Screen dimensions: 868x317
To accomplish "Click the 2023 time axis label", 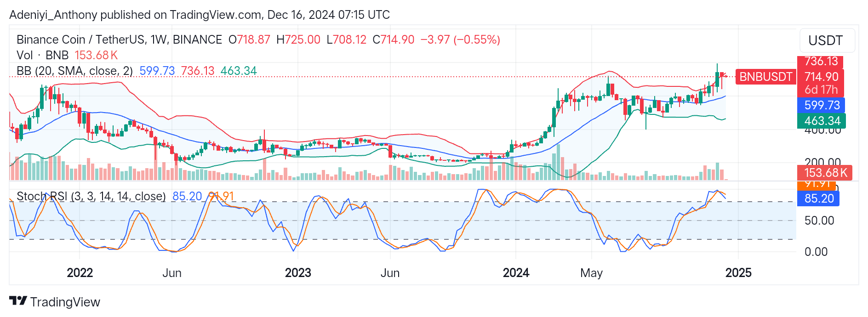I will coord(298,273).
